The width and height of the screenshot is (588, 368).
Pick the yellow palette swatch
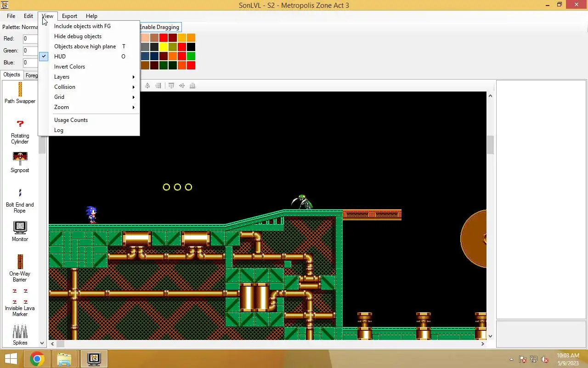click(x=164, y=47)
